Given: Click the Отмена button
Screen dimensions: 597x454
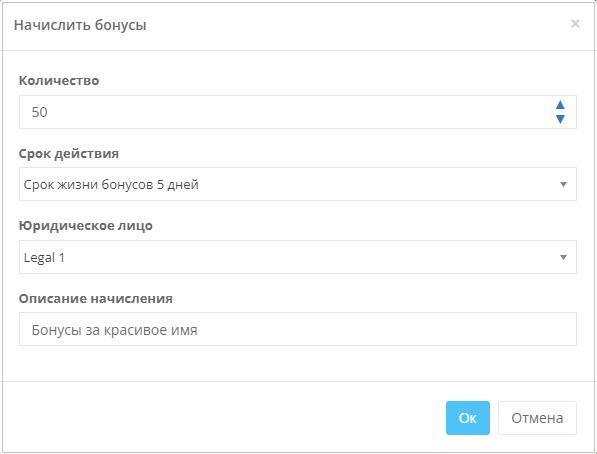Looking at the screenshot, I should pyautogui.click(x=537, y=418).
